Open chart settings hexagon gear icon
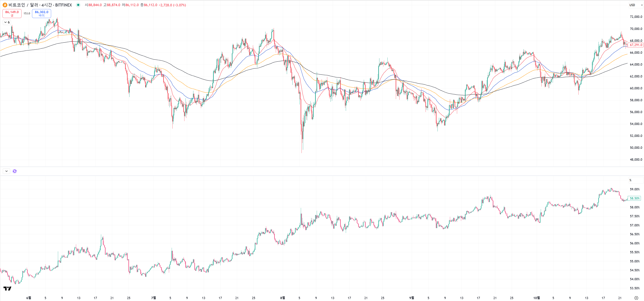Viewport: 644px width, 301px height. 636,298
